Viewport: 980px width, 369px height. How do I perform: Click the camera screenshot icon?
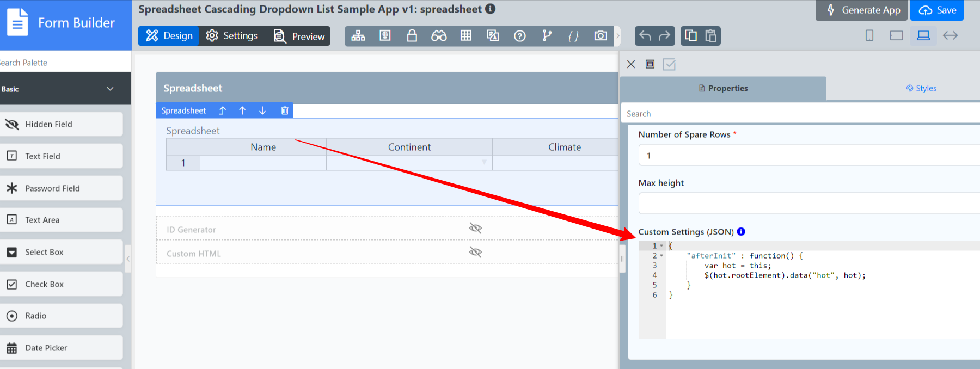(601, 36)
